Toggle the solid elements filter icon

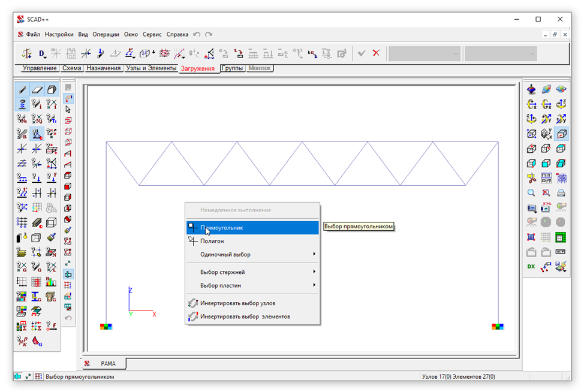pyautogui.click(x=51, y=89)
